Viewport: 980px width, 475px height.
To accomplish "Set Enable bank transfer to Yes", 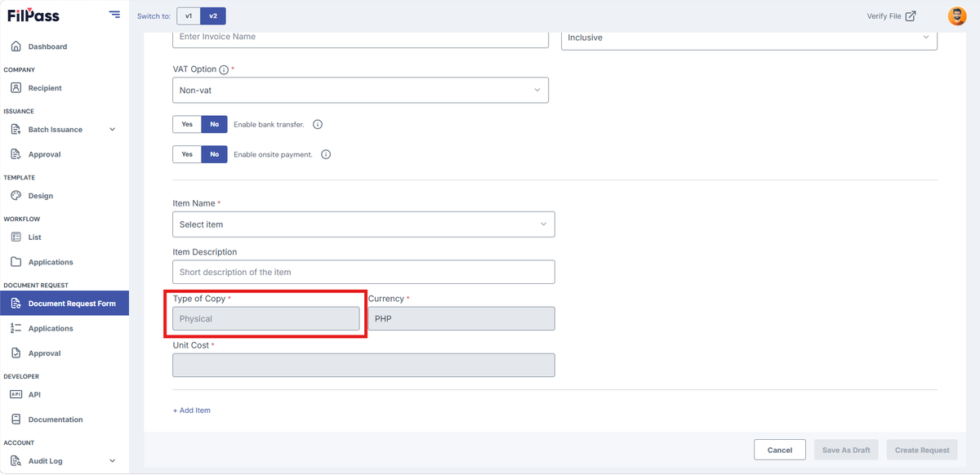I will (187, 124).
